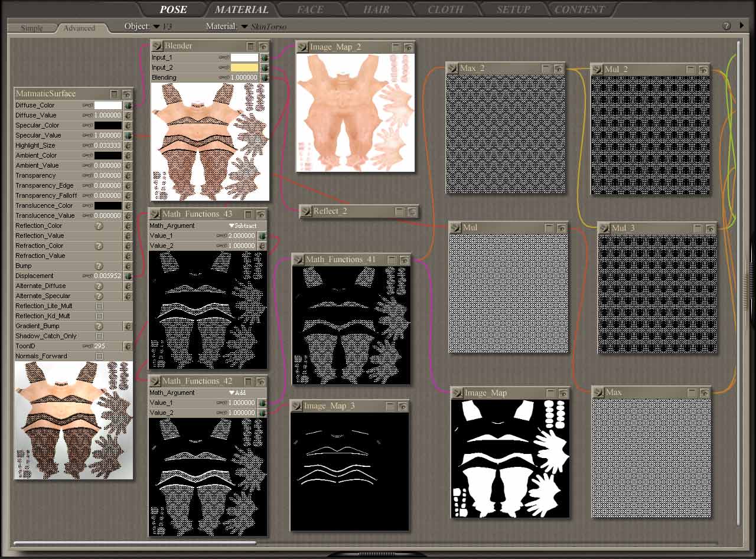This screenshot has width=756, height=559.
Task: Open the Object selection dropdown
Action: (157, 27)
